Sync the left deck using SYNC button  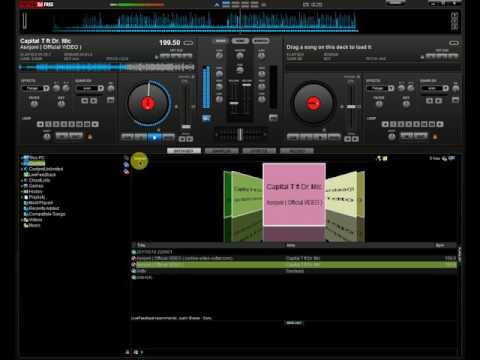pyautogui.click(x=168, y=137)
